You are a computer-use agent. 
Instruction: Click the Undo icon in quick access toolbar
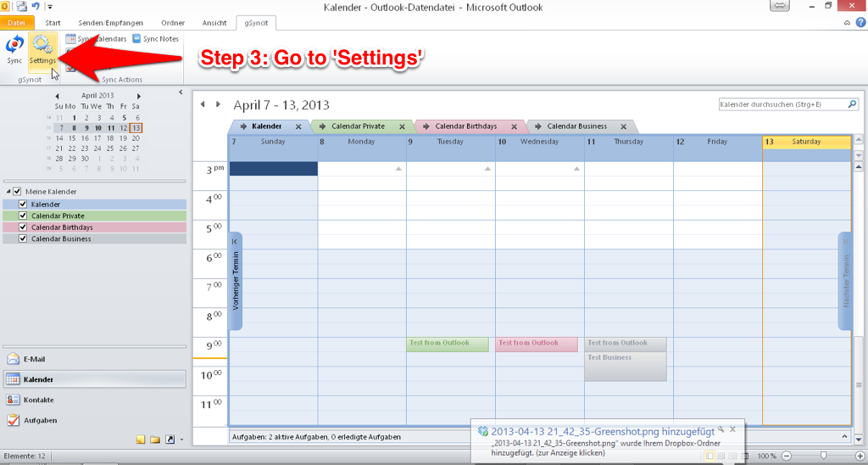[x=35, y=7]
